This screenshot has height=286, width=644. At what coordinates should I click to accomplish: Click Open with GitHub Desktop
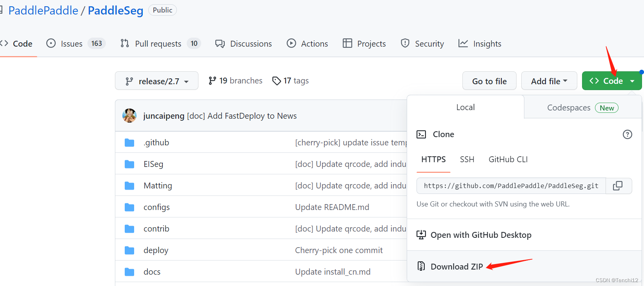pos(481,235)
